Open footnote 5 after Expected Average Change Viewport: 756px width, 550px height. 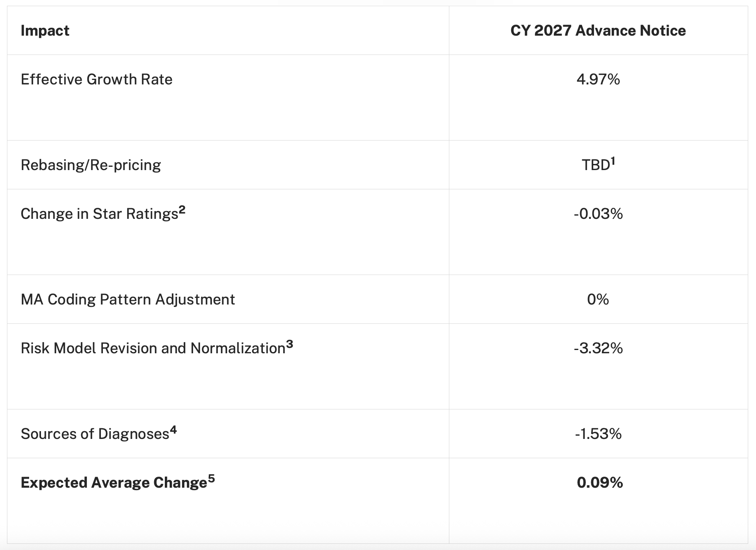(x=211, y=479)
